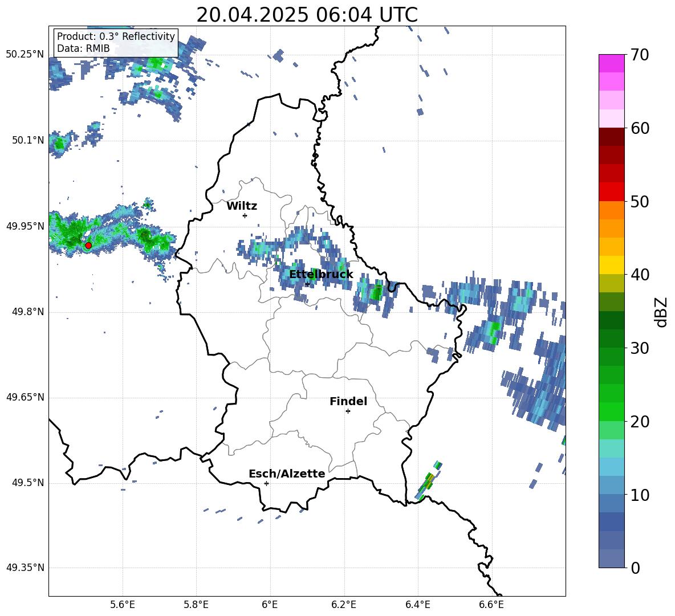Click the Esch/Alzette station cross marker
The image size is (675, 616).
(x=266, y=483)
